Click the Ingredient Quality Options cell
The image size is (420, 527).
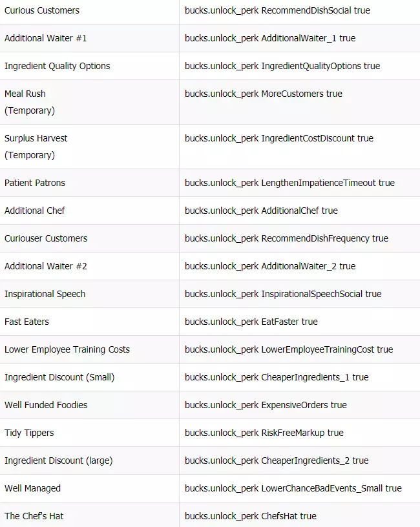point(58,66)
